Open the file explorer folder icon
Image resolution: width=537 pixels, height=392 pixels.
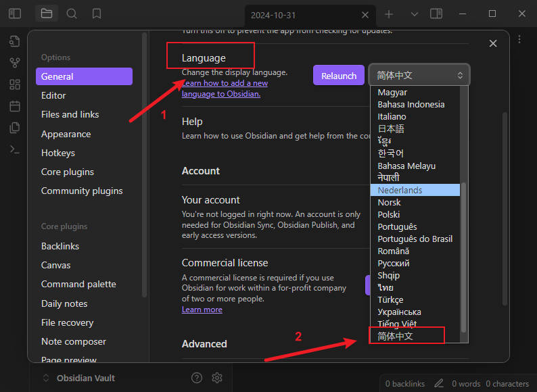click(47, 14)
